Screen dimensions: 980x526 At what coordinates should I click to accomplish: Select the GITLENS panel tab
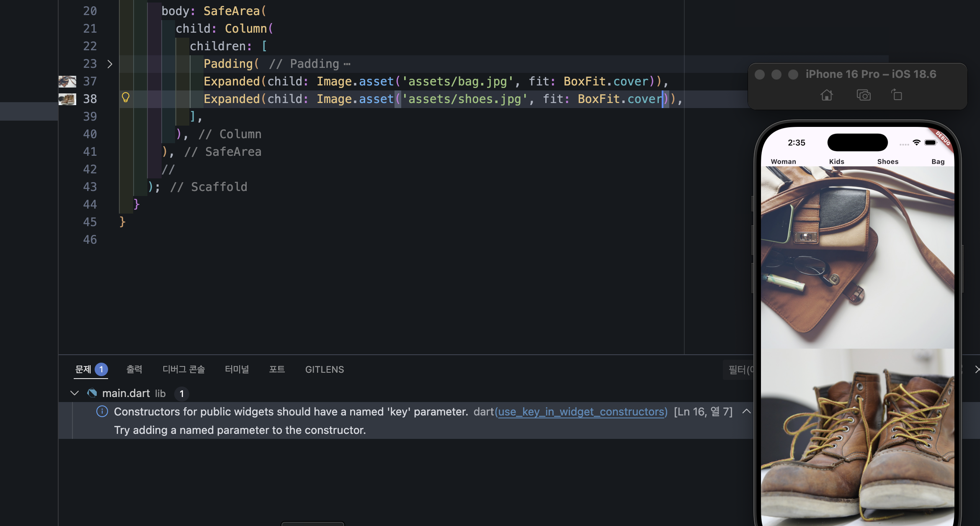coord(324,369)
